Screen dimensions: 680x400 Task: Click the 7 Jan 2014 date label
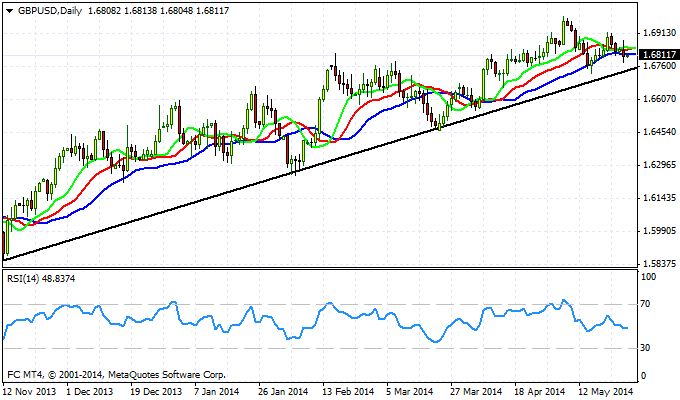pyautogui.click(x=217, y=392)
